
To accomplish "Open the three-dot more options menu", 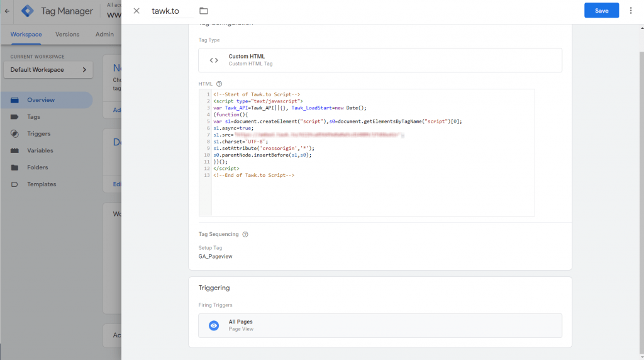I will [631, 11].
